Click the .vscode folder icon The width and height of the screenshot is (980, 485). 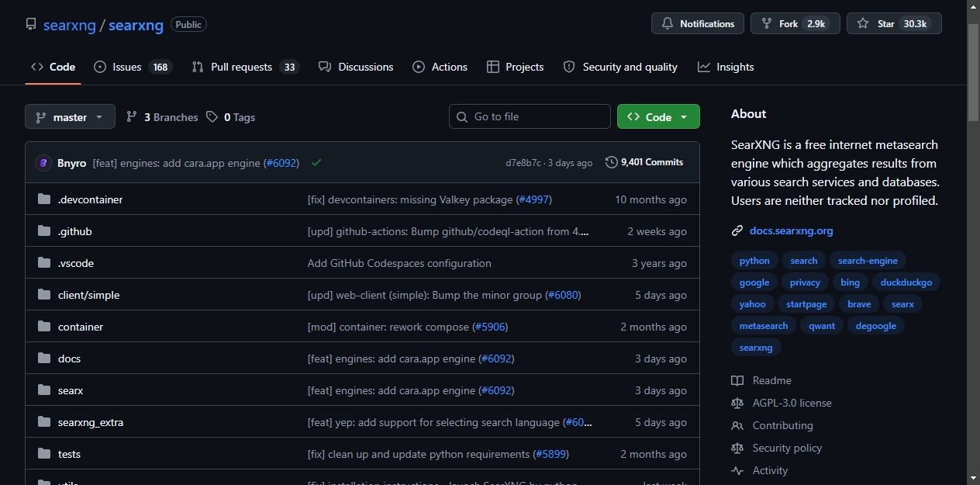44,263
